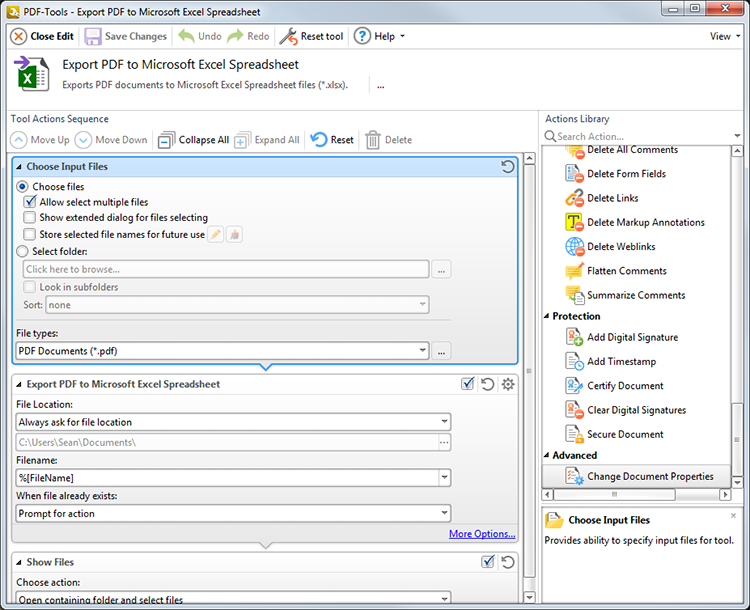Image resolution: width=750 pixels, height=610 pixels.
Task: Open Export action settings gear
Action: coord(508,384)
